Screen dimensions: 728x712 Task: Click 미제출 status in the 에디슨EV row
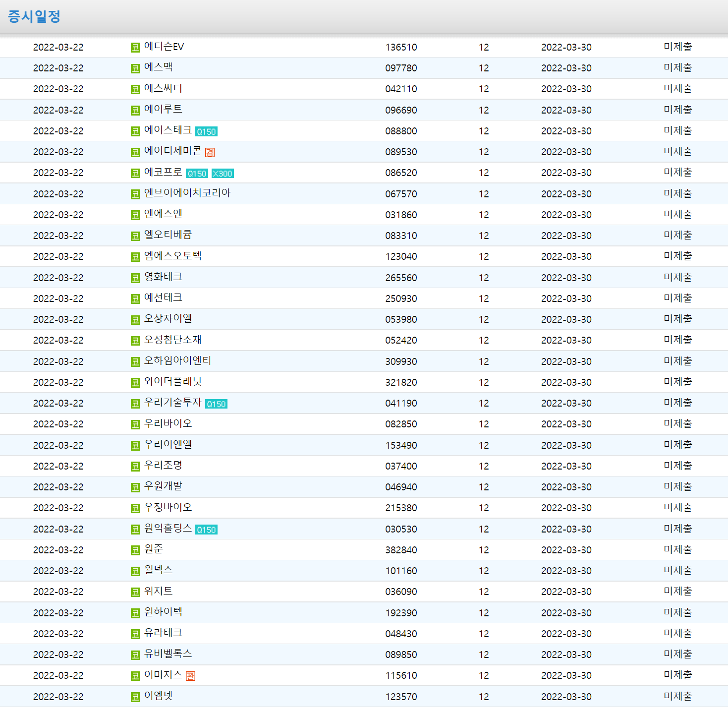pos(677,47)
